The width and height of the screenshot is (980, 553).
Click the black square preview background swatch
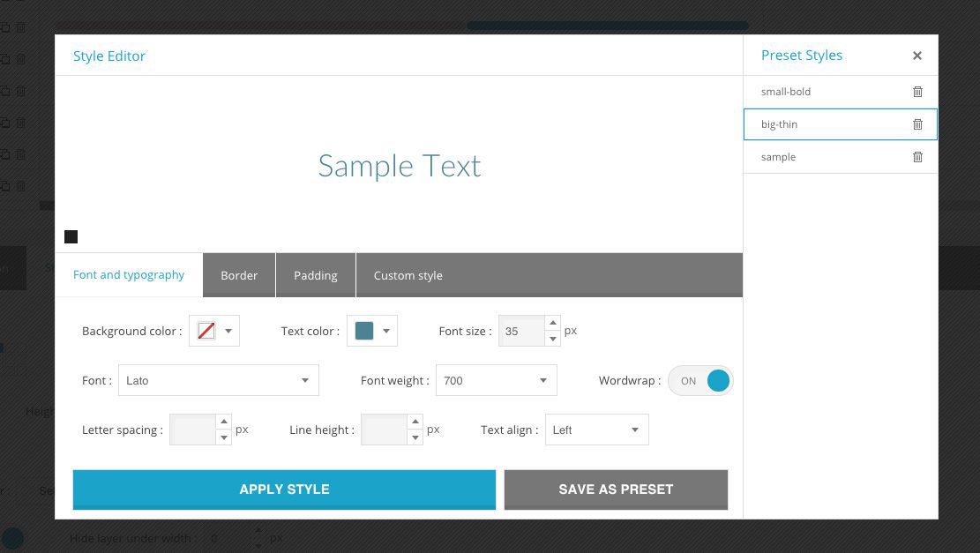[x=71, y=236]
